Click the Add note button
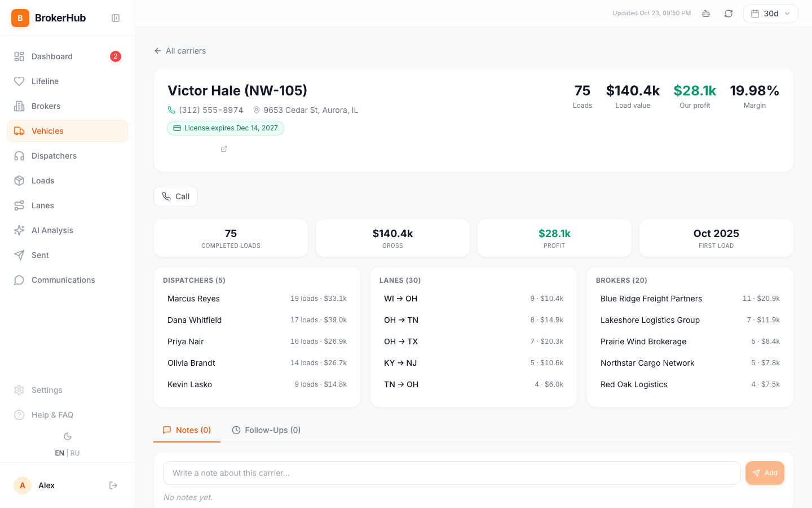 point(765,473)
